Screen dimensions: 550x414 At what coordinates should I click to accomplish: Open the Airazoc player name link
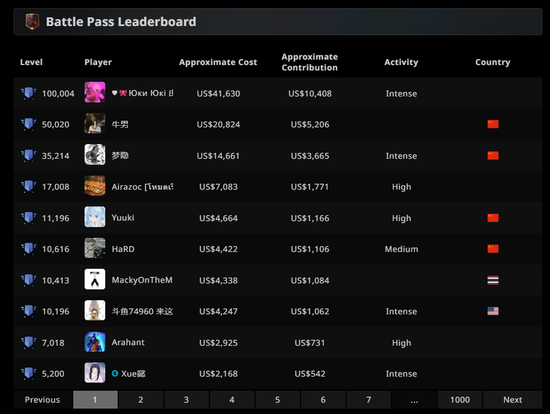[142, 187]
